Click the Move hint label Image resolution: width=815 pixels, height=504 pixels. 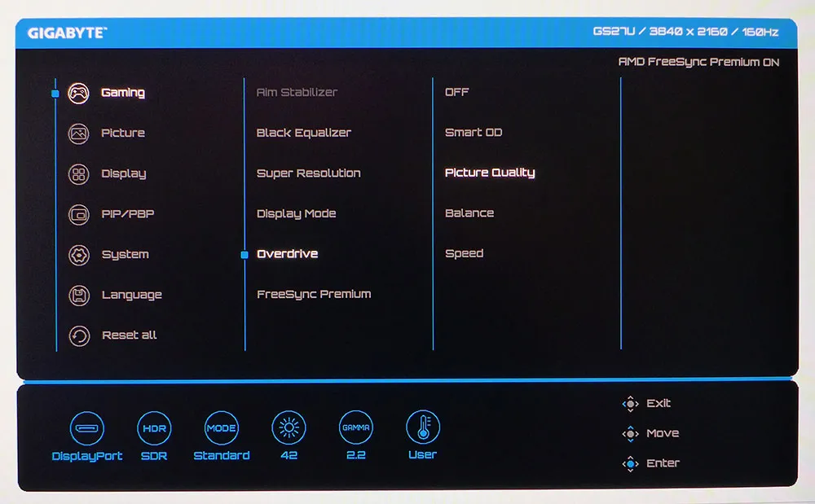point(663,433)
